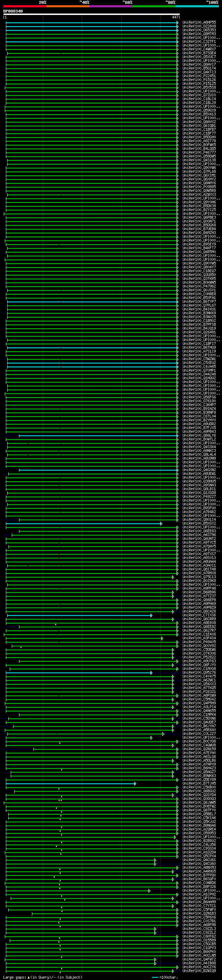The width and height of the screenshot is (222, 980).
Task: Select hit UniRef100_P22451
Action: point(199,76)
